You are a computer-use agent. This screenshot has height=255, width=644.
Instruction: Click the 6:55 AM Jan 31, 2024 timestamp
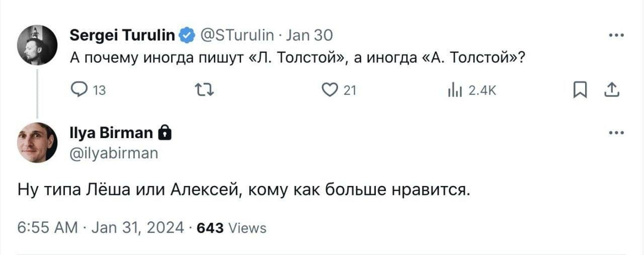pyautogui.click(x=101, y=228)
